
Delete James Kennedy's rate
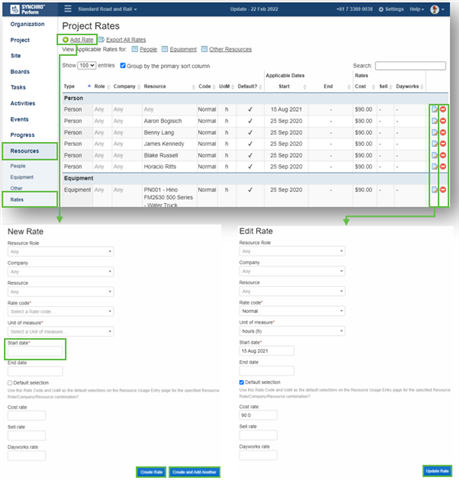coord(443,144)
